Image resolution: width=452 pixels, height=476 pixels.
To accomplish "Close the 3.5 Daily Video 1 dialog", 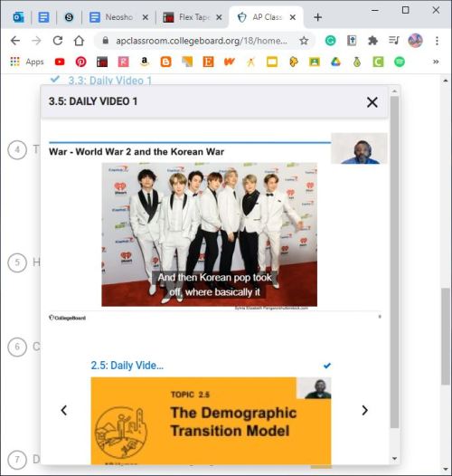I will 372,102.
